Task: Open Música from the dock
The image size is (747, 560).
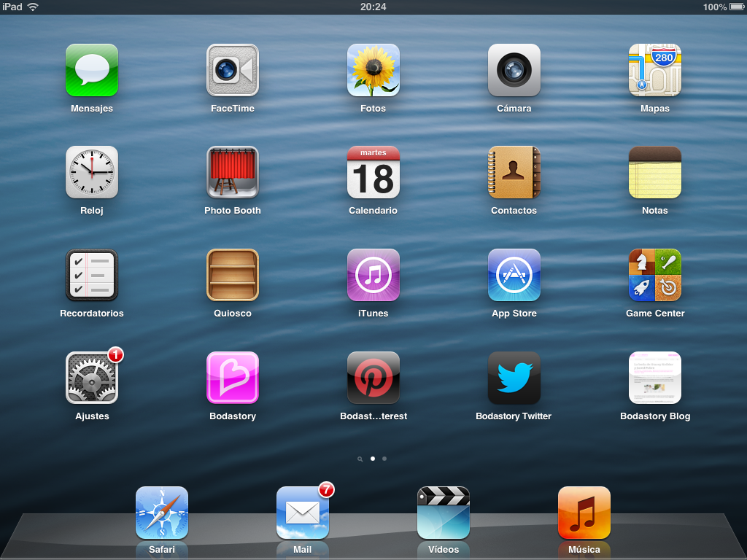Action: tap(584, 513)
